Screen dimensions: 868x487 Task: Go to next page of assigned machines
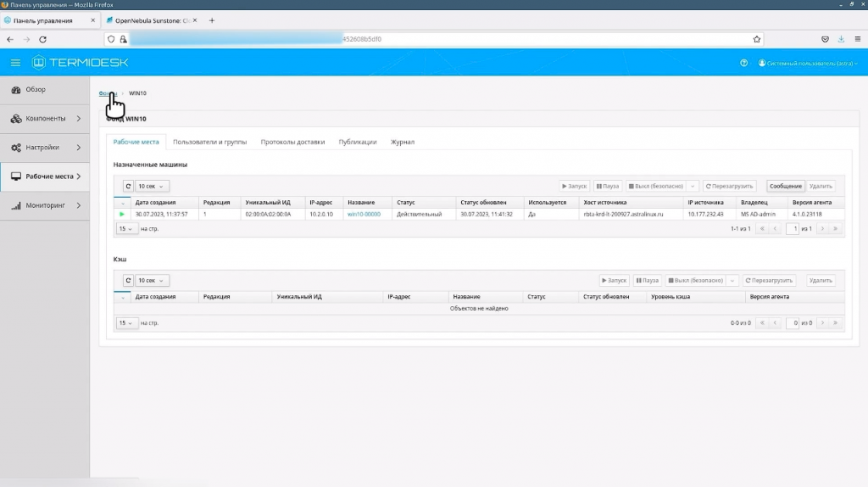822,229
